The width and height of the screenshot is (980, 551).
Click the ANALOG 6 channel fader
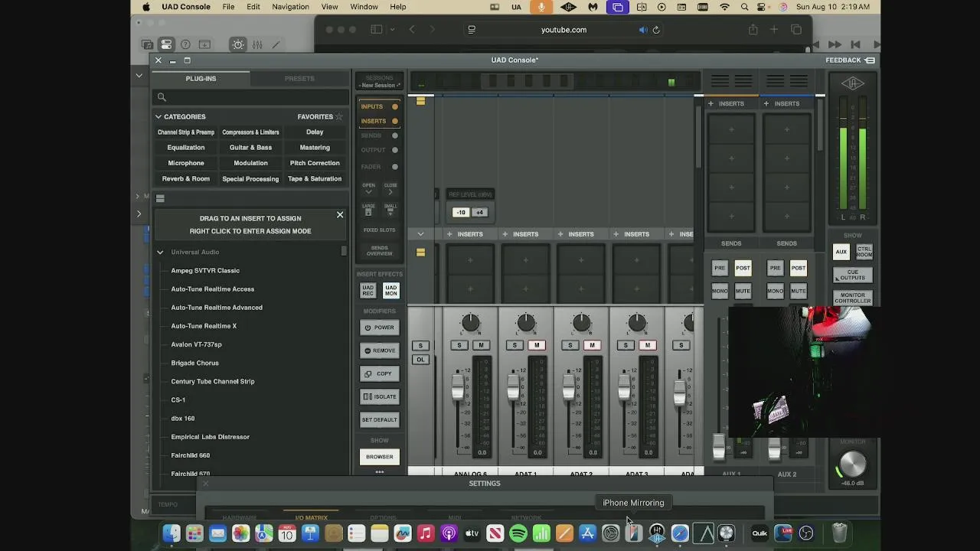click(x=458, y=386)
